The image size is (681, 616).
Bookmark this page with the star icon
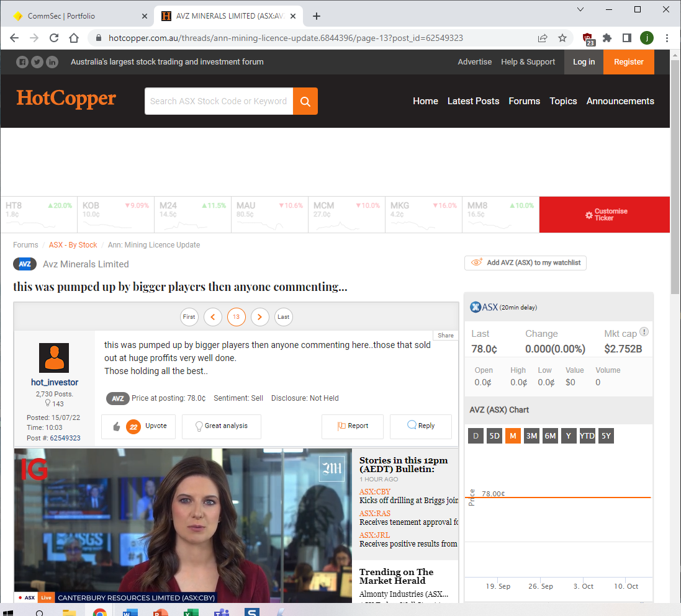[562, 38]
